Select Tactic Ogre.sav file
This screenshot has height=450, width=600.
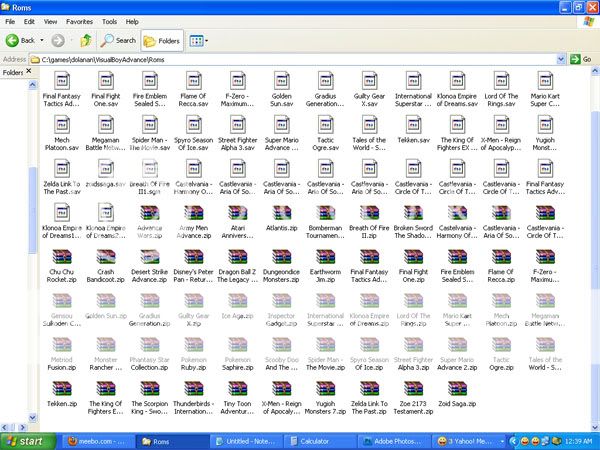[x=325, y=133]
